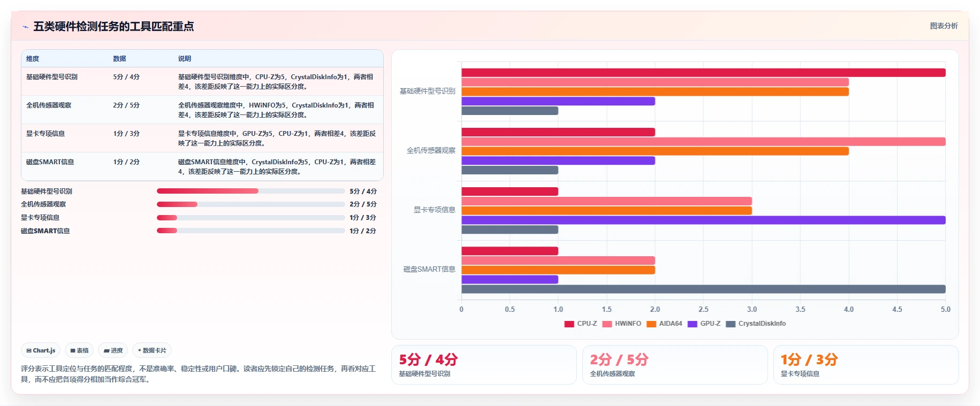The width and height of the screenshot is (980, 406).
Task: Click the purple GPU-Z bar in 磁盘SMART信息 group
Action: [510, 279]
